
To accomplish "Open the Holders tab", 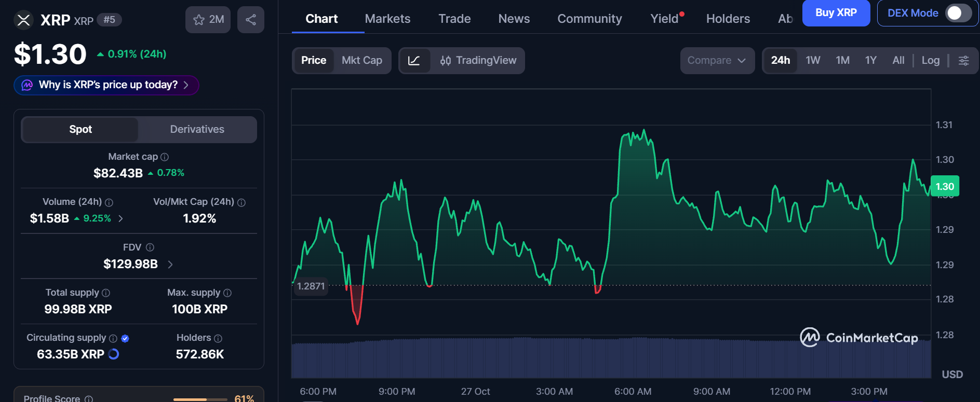I will (728, 19).
